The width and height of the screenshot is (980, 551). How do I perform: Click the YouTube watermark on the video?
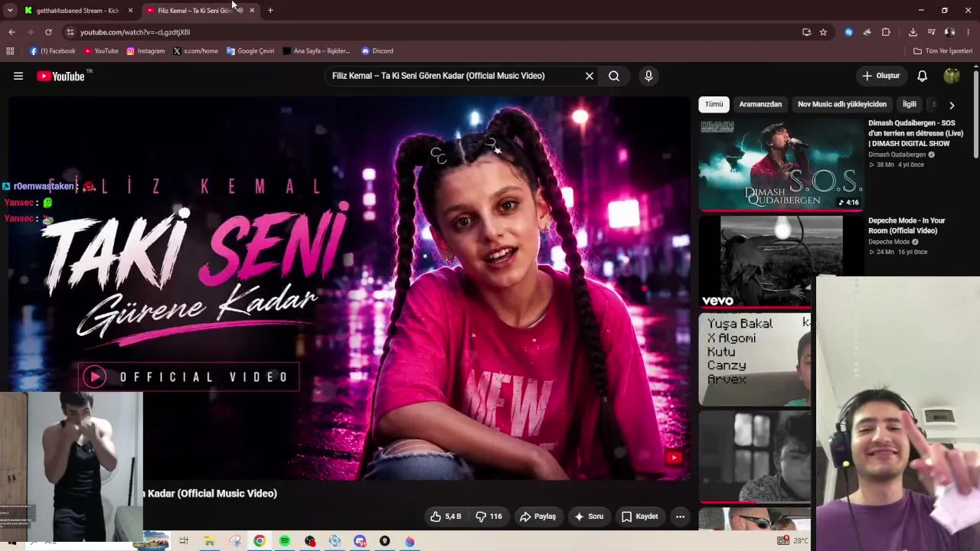point(674,458)
